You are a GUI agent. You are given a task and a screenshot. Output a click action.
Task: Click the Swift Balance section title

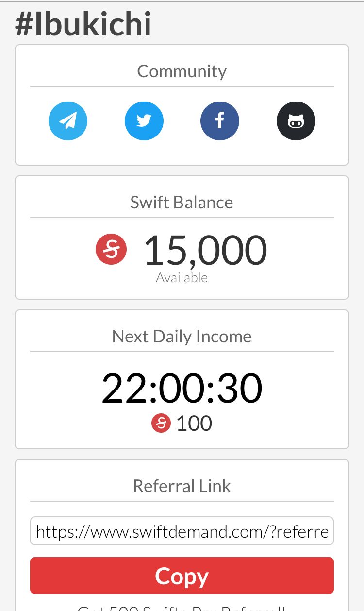pos(182,202)
